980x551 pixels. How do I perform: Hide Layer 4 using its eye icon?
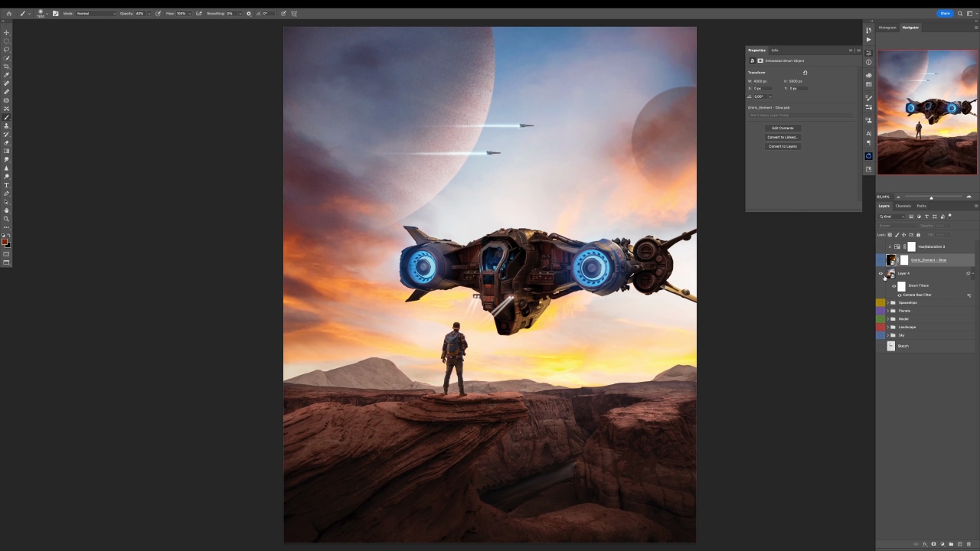click(880, 273)
